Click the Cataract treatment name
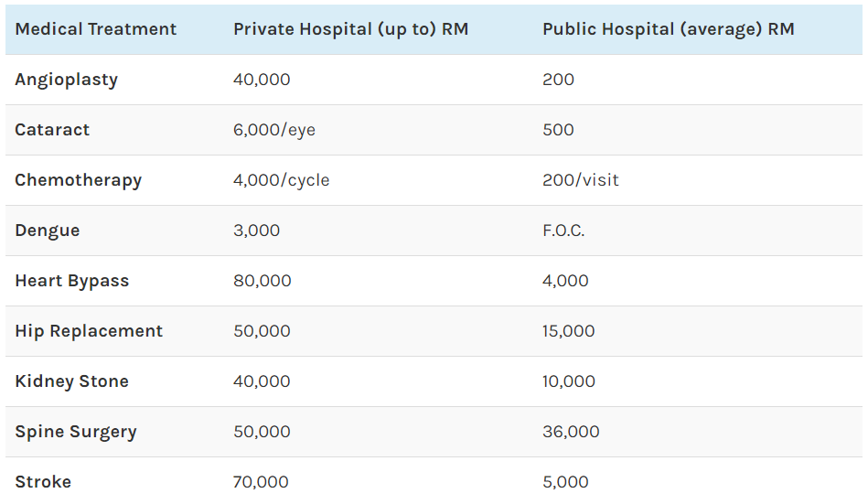This screenshot has width=868, height=504. tap(52, 130)
